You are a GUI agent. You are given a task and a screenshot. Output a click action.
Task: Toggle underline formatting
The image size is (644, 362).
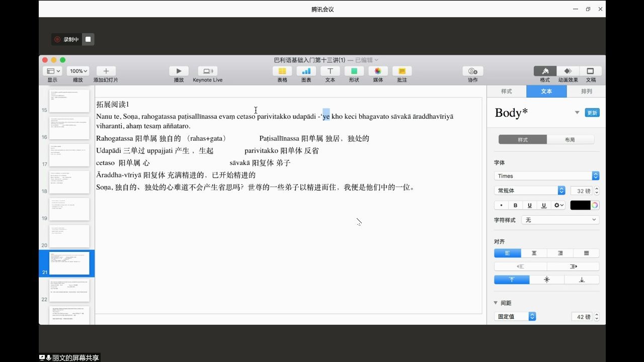(529, 205)
